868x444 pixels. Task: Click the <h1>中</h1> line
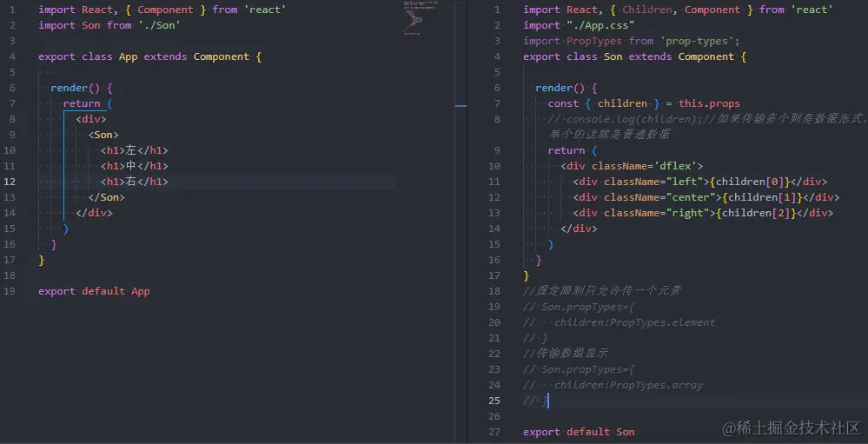135,166
